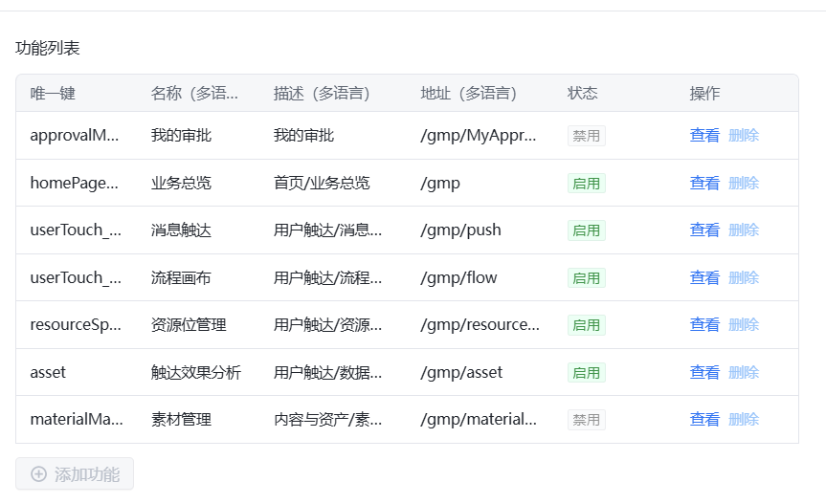
Task: Click the plus icon beside 添加功能
Action: [38, 474]
